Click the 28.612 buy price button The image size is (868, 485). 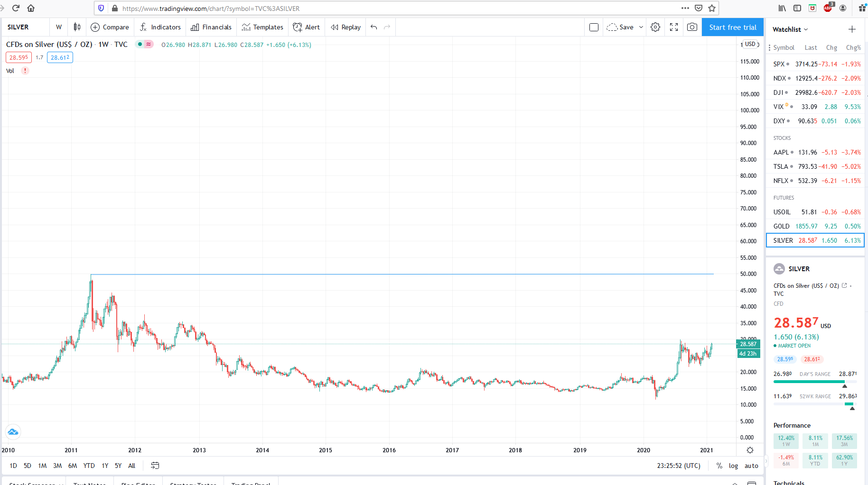pyautogui.click(x=60, y=57)
